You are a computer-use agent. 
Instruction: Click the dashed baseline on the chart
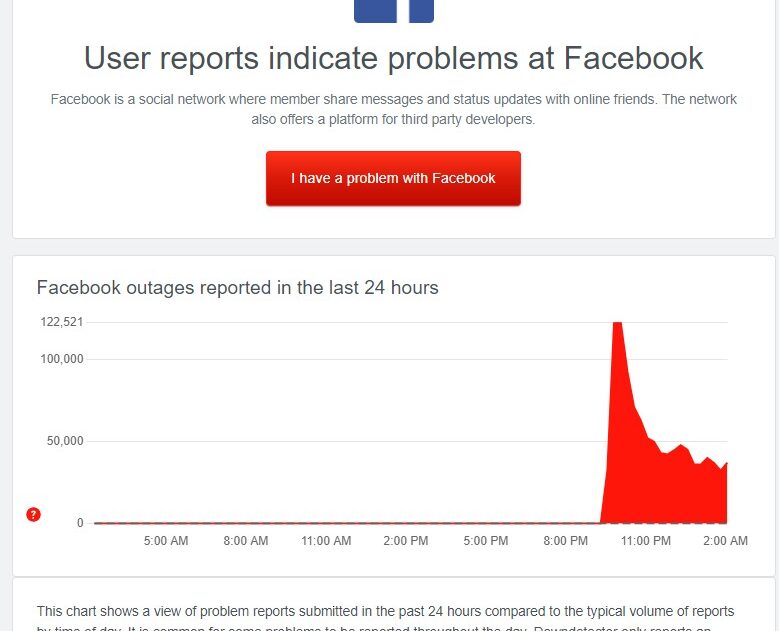(x=348, y=523)
